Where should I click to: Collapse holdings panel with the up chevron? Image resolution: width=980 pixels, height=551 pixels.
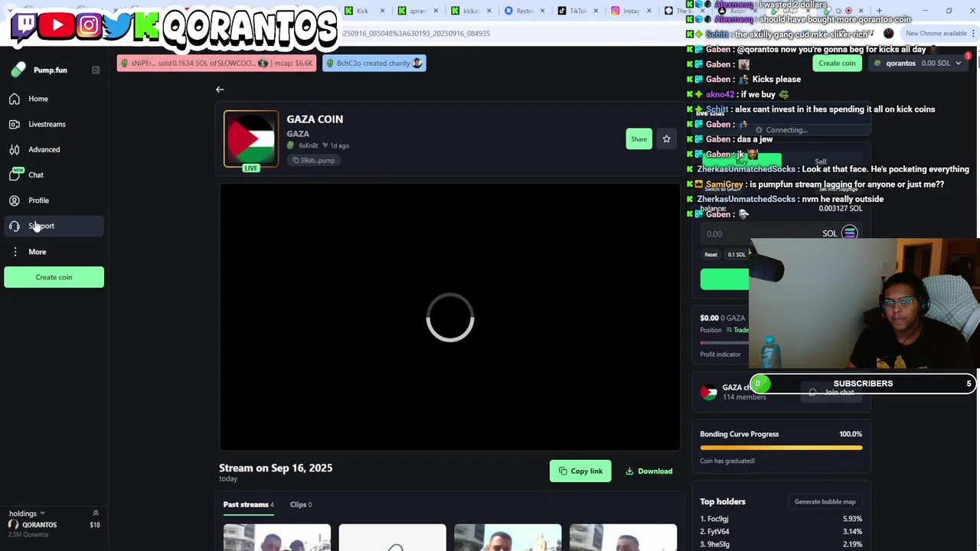click(x=96, y=514)
